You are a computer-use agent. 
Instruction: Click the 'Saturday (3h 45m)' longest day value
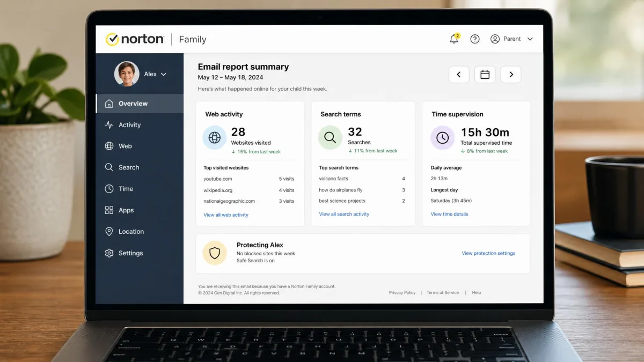451,201
